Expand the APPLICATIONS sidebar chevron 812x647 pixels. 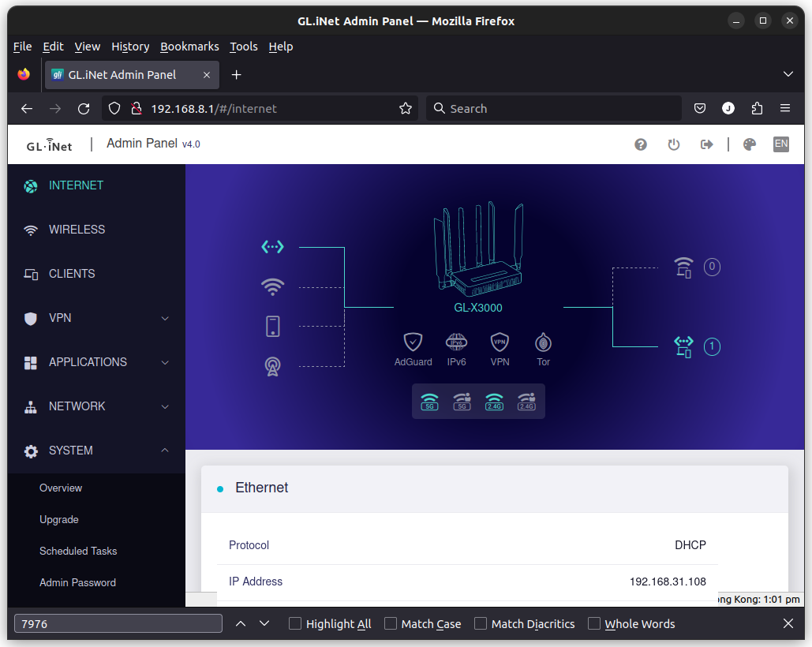pos(165,362)
